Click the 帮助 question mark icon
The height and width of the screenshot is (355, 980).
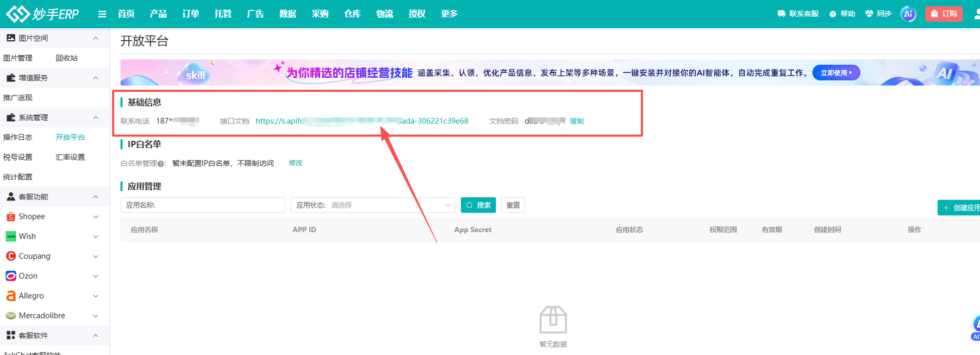pyautogui.click(x=833, y=14)
